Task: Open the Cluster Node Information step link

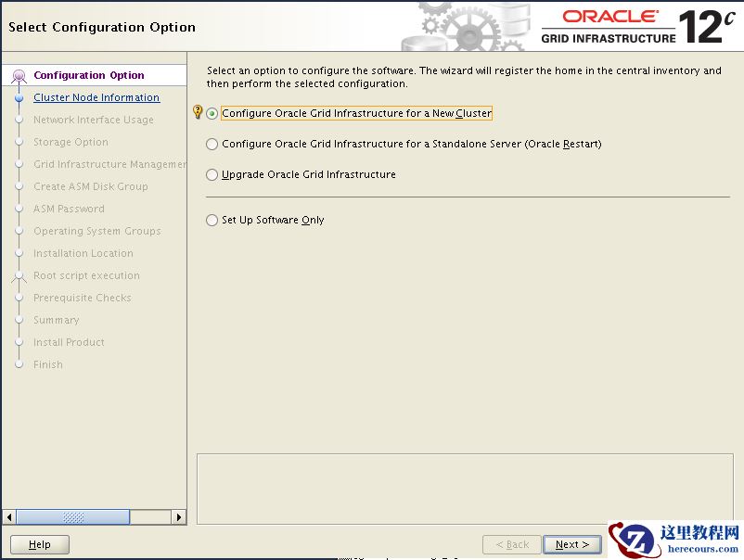Action: [96, 97]
